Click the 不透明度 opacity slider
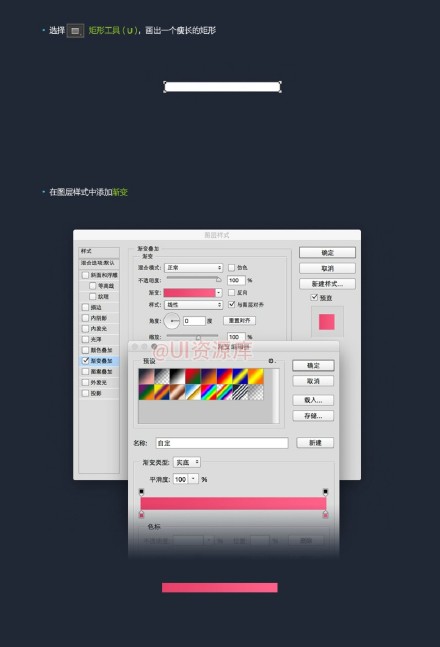This screenshot has width=440, height=647. point(194,279)
